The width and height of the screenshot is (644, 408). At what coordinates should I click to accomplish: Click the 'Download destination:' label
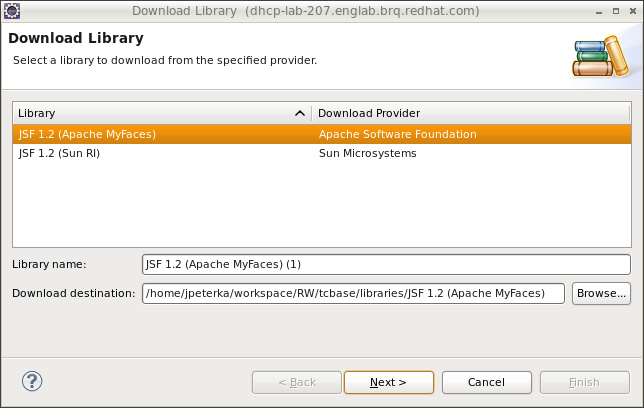click(73, 293)
